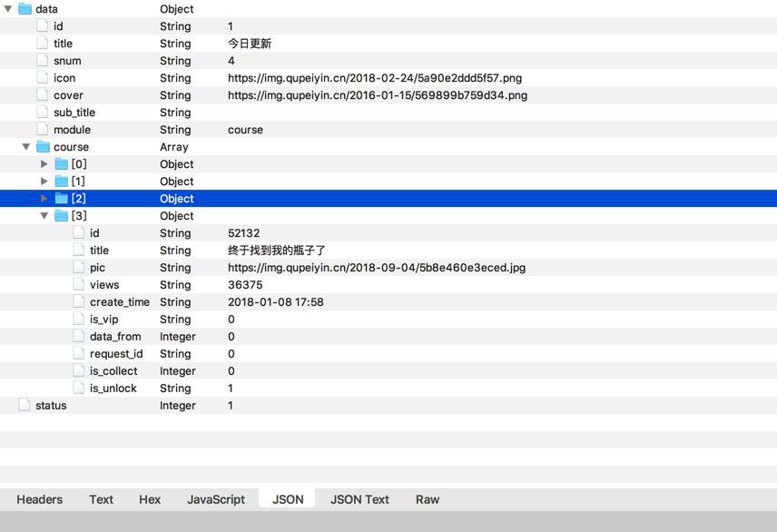Click file icon next to is_unlock
This screenshot has height=532, width=777.
point(79,389)
